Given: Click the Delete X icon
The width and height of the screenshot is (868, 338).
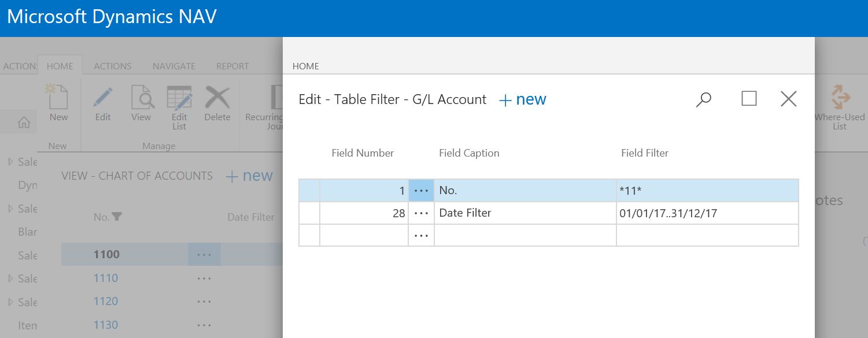Looking at the screenshot, I should pos(217,97).
